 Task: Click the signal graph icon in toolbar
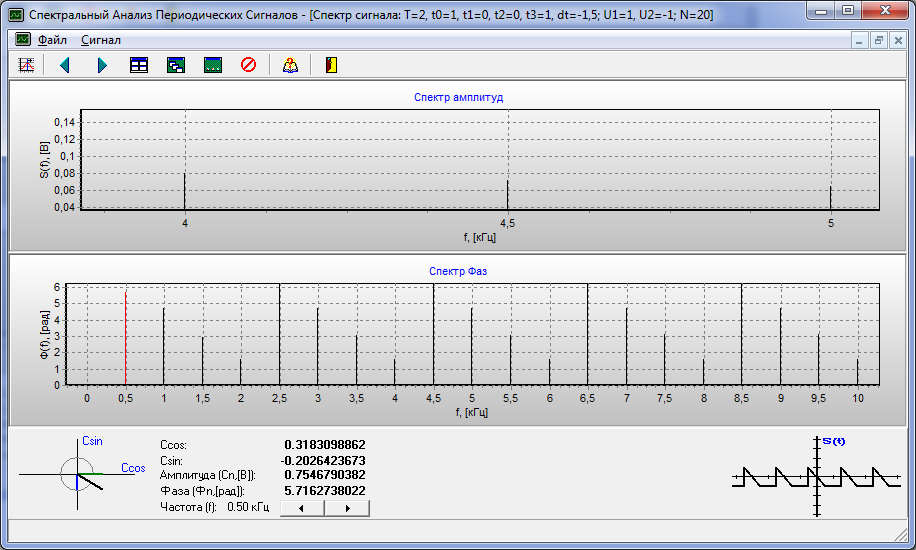(x=27, y=65)
